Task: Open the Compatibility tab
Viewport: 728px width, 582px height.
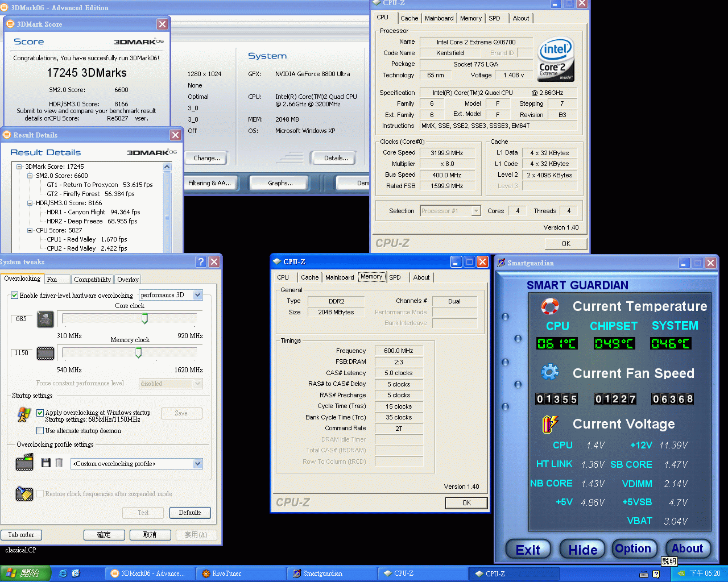Action: point(93,279)
